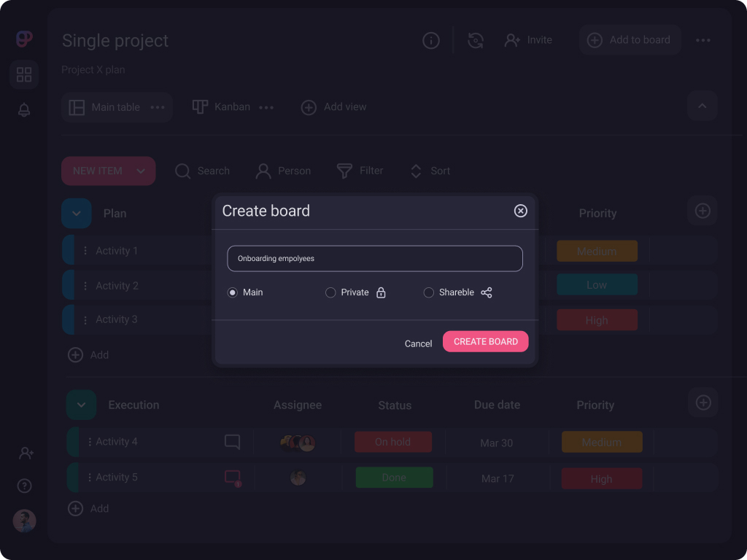Switch to the Kanban view tab
Image resolution: width=747 pixels, height=560 pixels.
pyautogui.click(x=222, y=107)
